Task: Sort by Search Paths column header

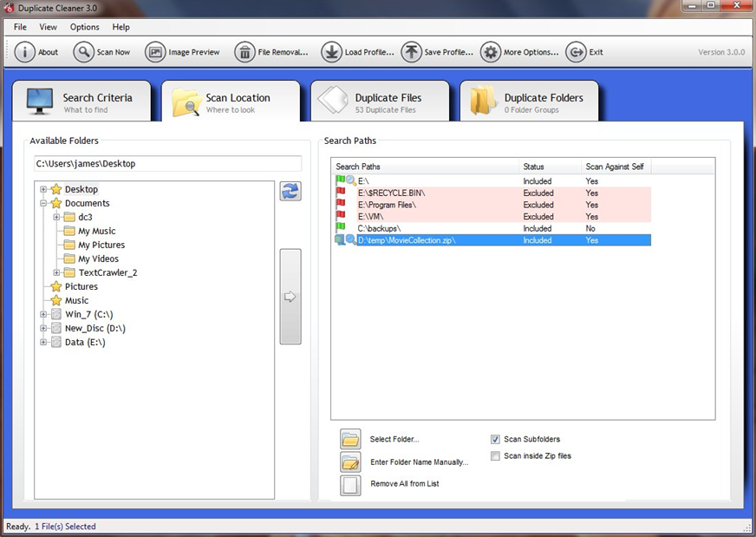Action: tap(425, 167)
